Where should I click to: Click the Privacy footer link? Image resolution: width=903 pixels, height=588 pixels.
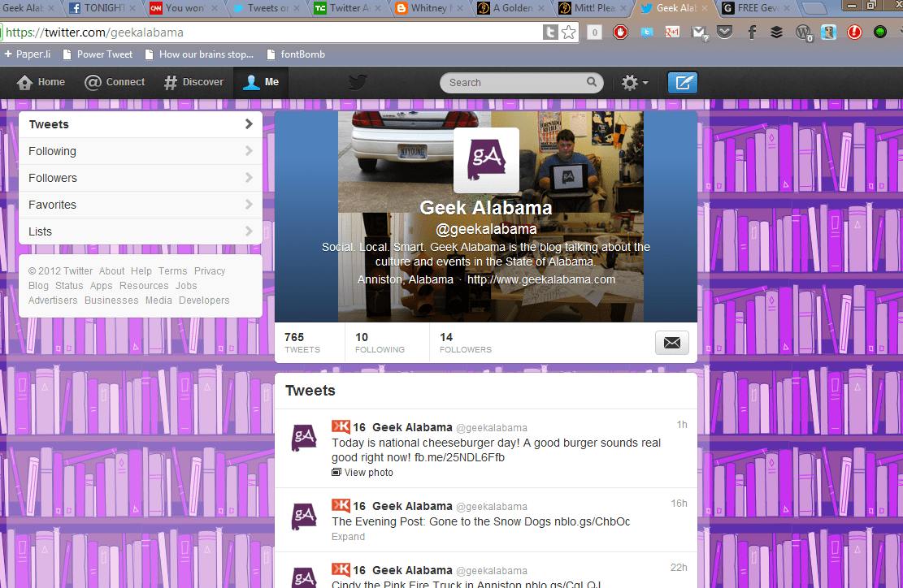coord(210,271)
